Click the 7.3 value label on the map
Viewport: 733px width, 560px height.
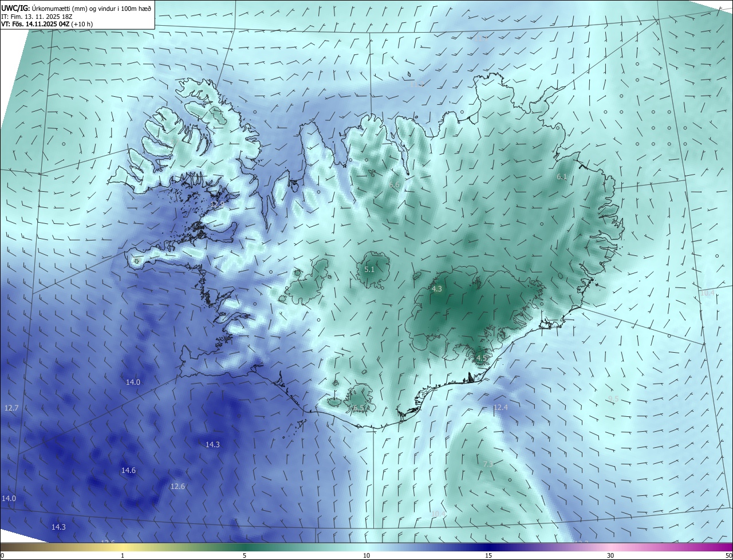tap(488, 464)
